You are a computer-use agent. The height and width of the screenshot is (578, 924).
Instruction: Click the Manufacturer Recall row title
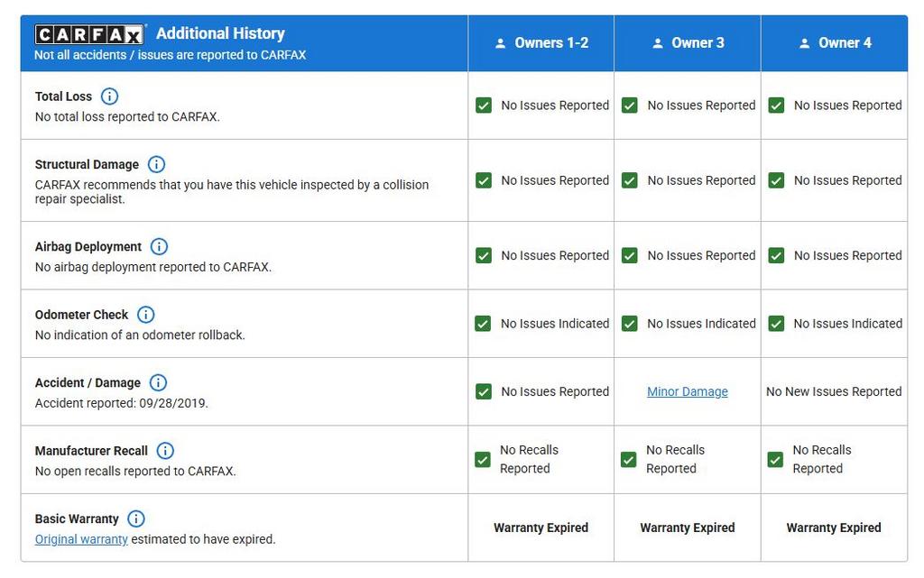(91, 451)
